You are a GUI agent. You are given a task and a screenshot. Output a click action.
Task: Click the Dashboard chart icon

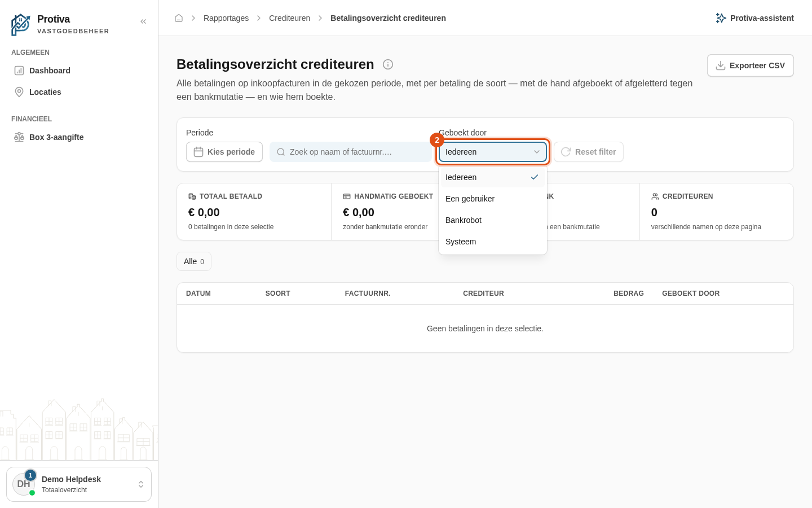click(19, 71)
